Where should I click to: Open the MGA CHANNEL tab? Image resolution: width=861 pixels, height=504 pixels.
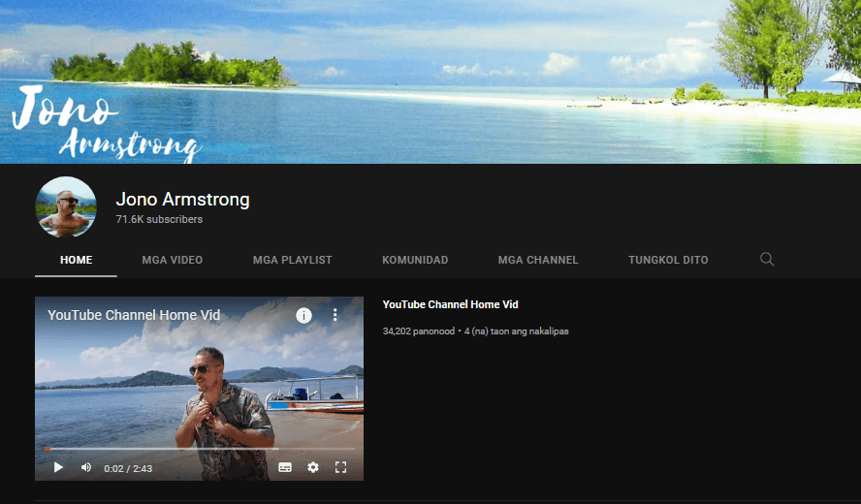pyautogui.click(x=538, y=260)
